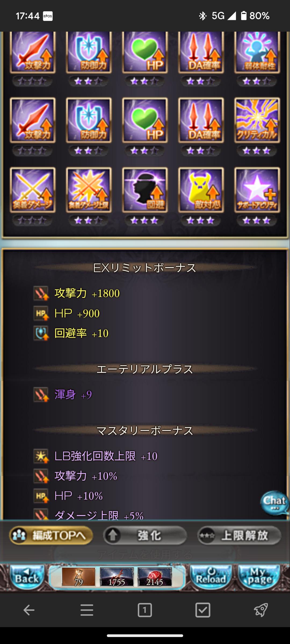The image size is (290, 644).
Task: Tap the サポートアビリティ star icon
Action: [257, 190]
